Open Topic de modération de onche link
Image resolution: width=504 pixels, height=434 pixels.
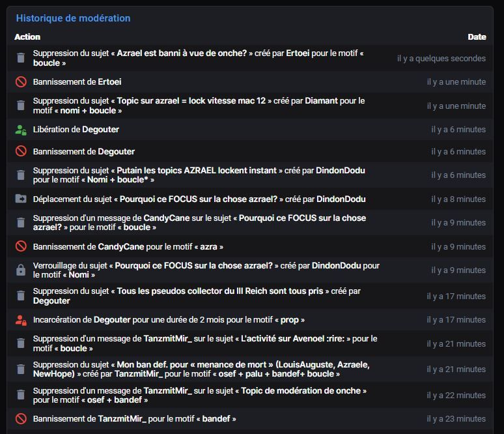point(301,390)
